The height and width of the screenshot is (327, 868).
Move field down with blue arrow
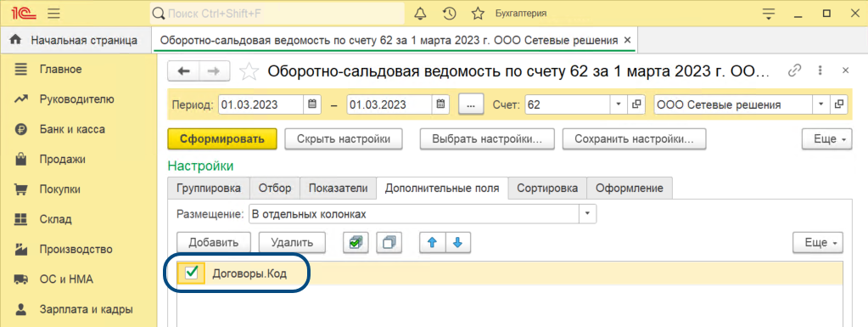coord(457,242)
